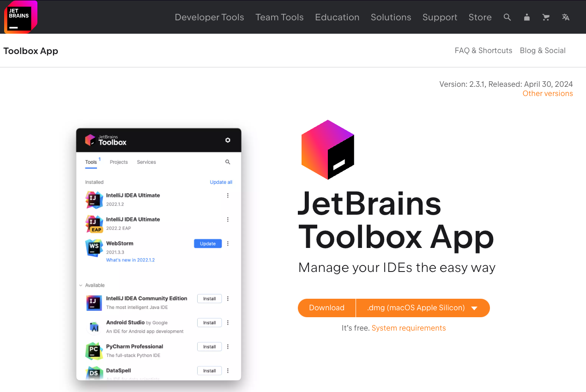Open the Other versions link
Viewport: 586px width, 392px height.
point(547,93)
